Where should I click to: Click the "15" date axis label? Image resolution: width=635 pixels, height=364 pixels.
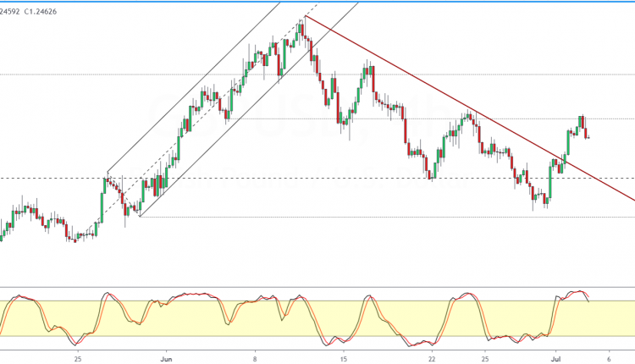tap(344, 359)
